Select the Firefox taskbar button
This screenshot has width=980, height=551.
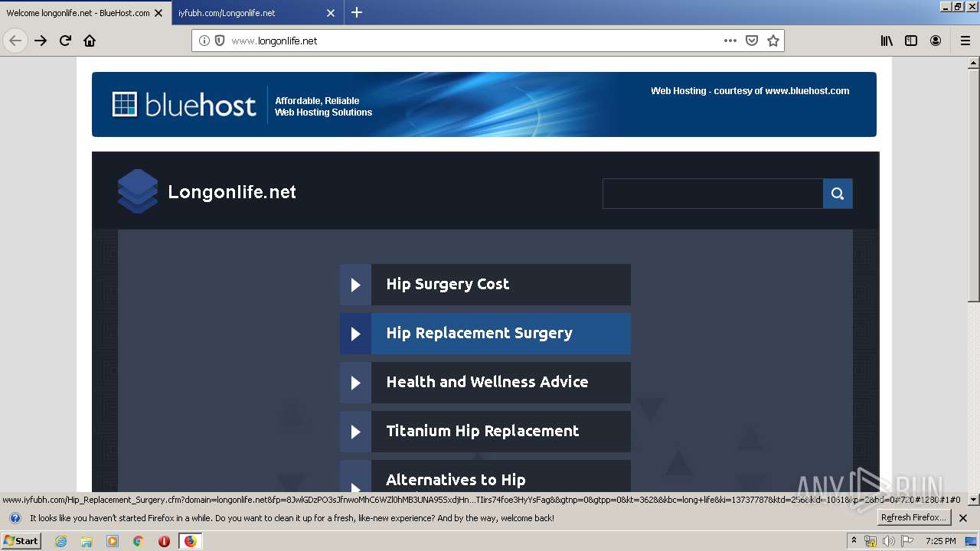190,541
